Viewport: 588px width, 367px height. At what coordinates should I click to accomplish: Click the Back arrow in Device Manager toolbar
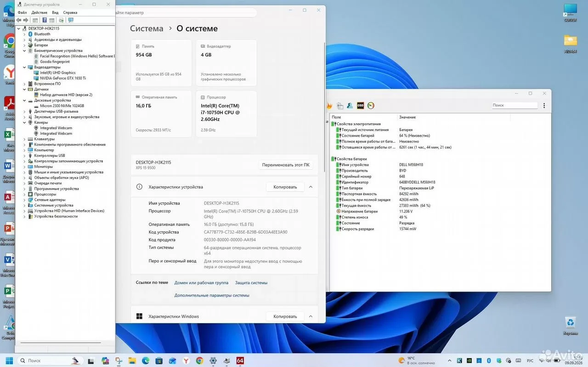(x=19, y=20)
